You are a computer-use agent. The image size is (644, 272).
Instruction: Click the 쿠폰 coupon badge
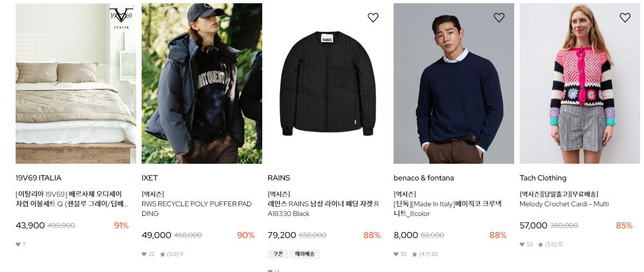click(x=278, y=254)
